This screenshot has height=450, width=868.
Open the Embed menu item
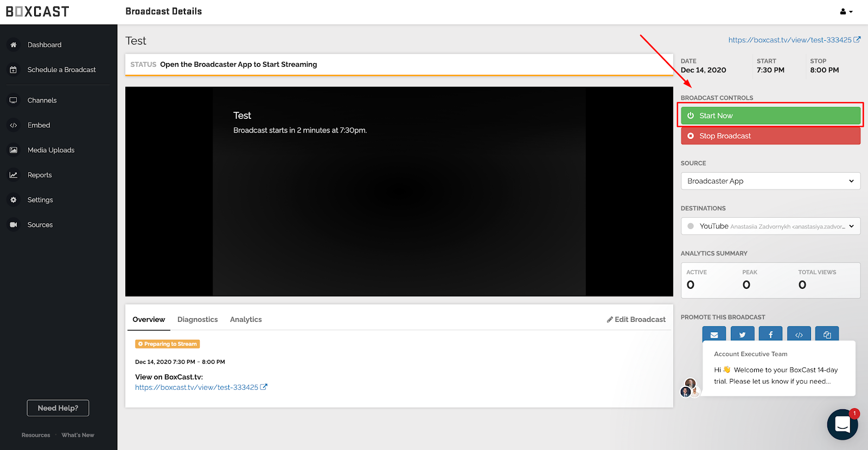[39, 125]
